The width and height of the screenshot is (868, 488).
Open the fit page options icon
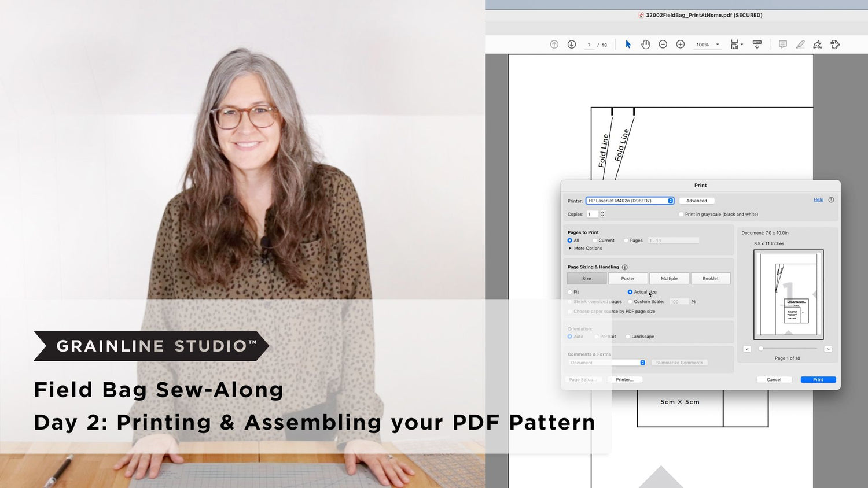(735, 45)
